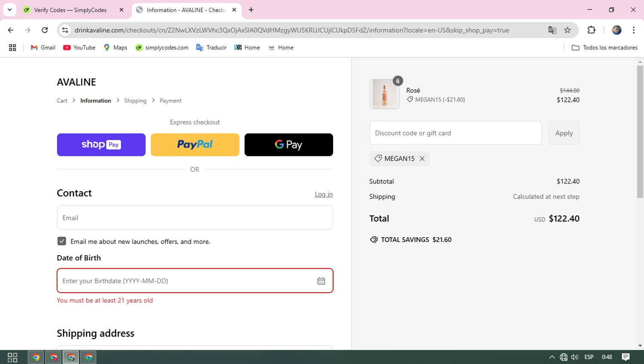The height and width of the screenshot is (364, 644).
Task: Open Todos los marcadores folder
Action: (x=605, y=48)
